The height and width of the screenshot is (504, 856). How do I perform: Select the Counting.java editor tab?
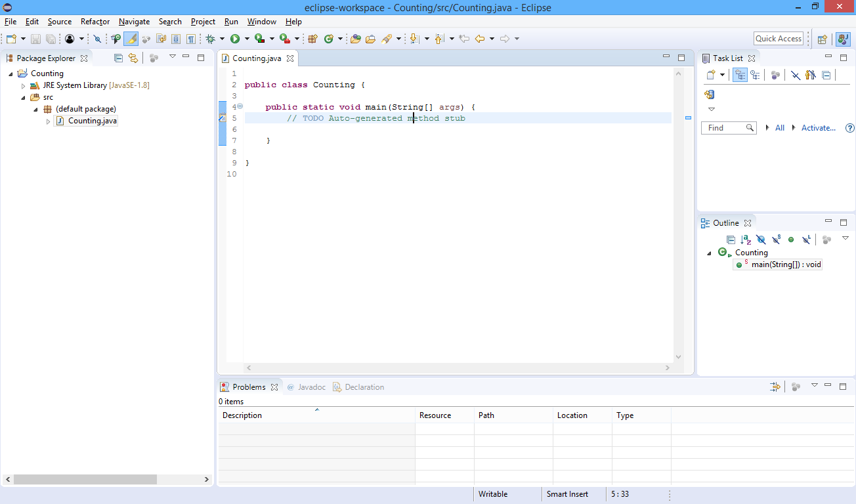(257, 58)
